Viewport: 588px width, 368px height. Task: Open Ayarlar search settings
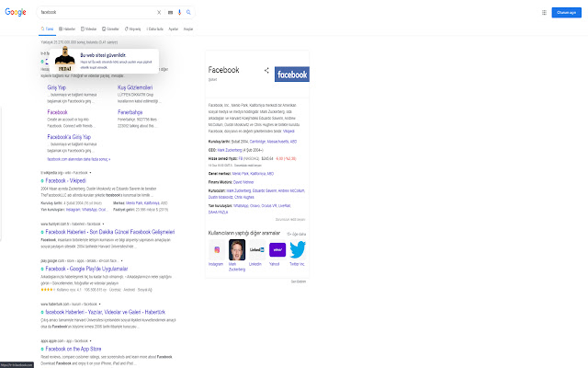point(174,29)
